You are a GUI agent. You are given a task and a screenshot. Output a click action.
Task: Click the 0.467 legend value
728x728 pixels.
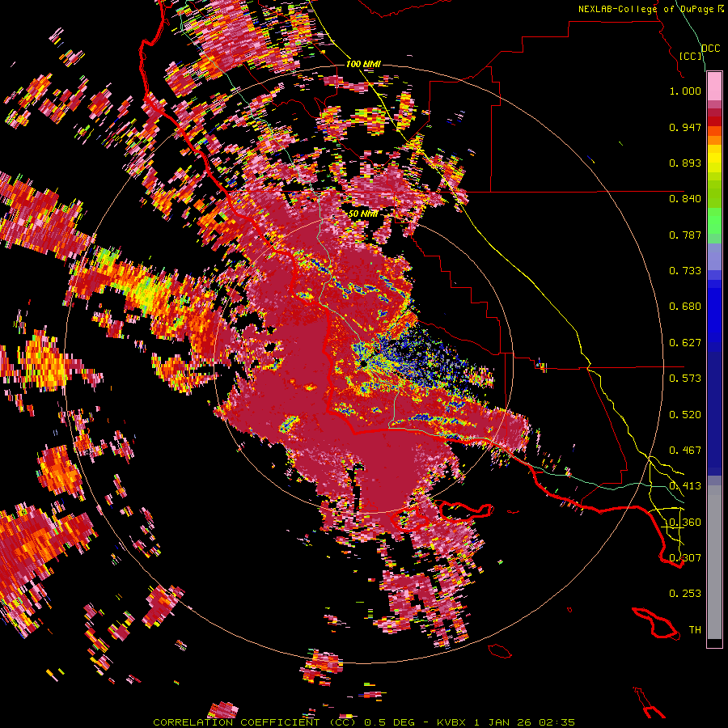coord(685,451)
